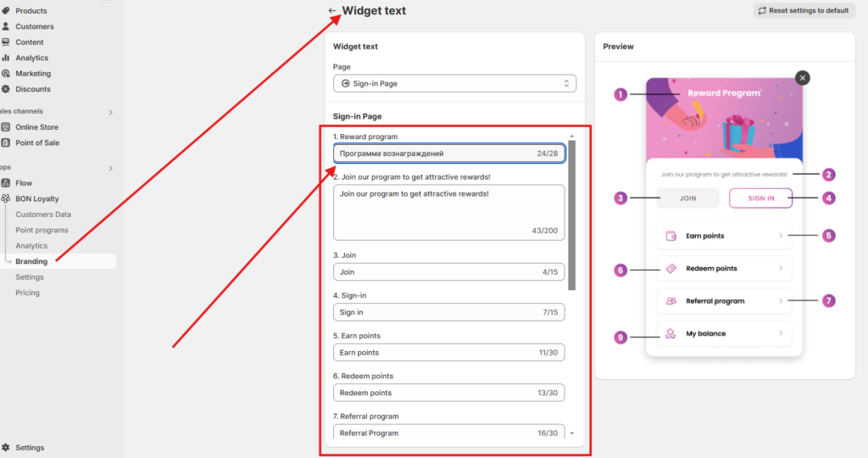
Task: Expand the Apps section chevron
Action: click(x=110, y=168)
